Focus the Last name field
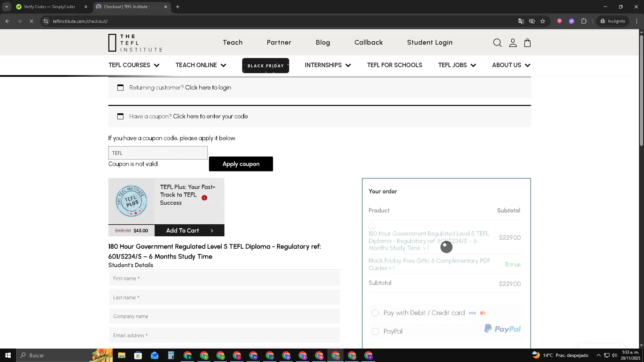The height and width of the screenshot is (362, 644). (224, 297)
